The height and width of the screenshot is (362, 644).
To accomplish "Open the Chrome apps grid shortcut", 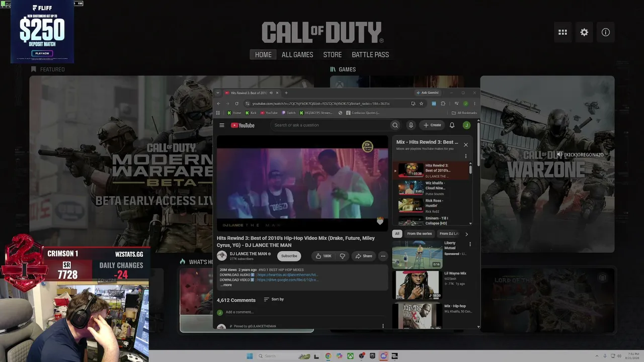I will 218,113.
